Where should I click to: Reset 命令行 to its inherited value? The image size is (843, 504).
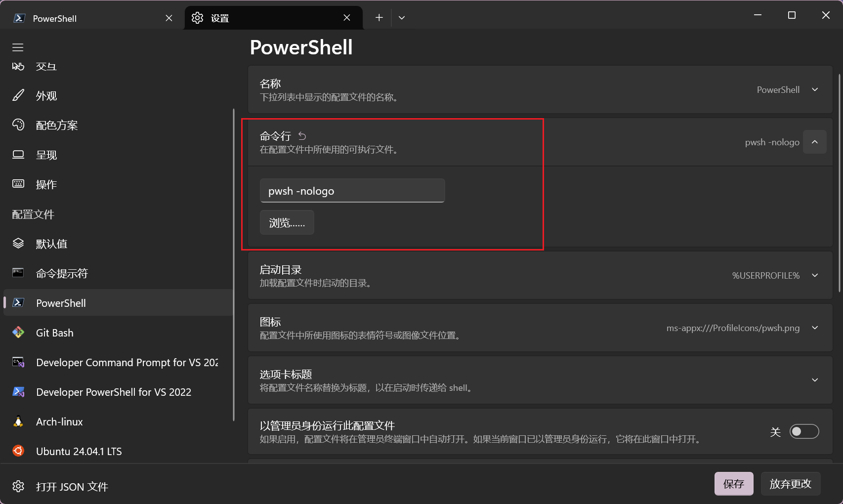click(302, 136)
